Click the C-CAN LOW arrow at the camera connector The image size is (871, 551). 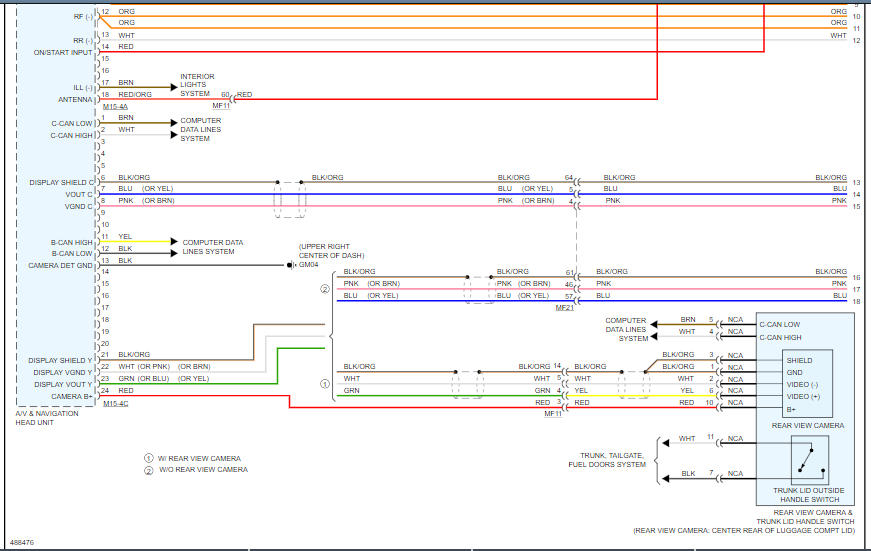click(654, 324)
